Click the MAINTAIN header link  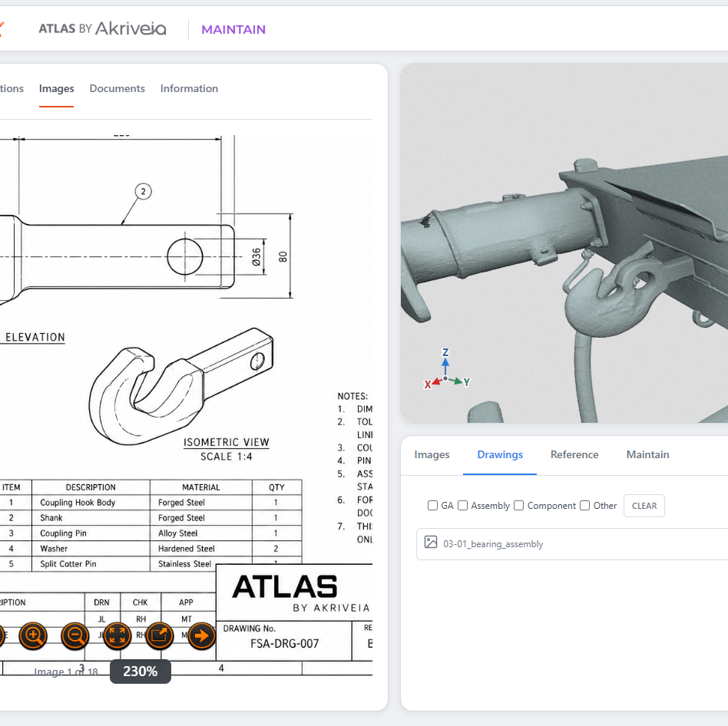[233, 30]
